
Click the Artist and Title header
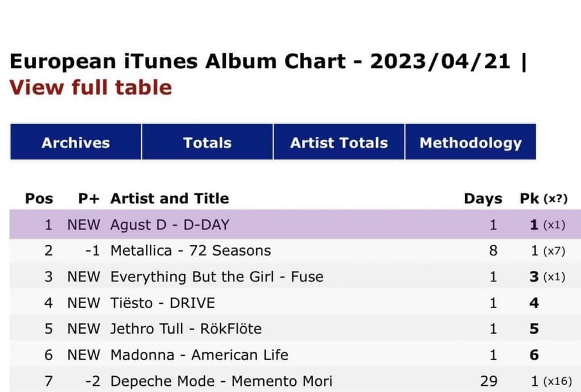(170, 199)
